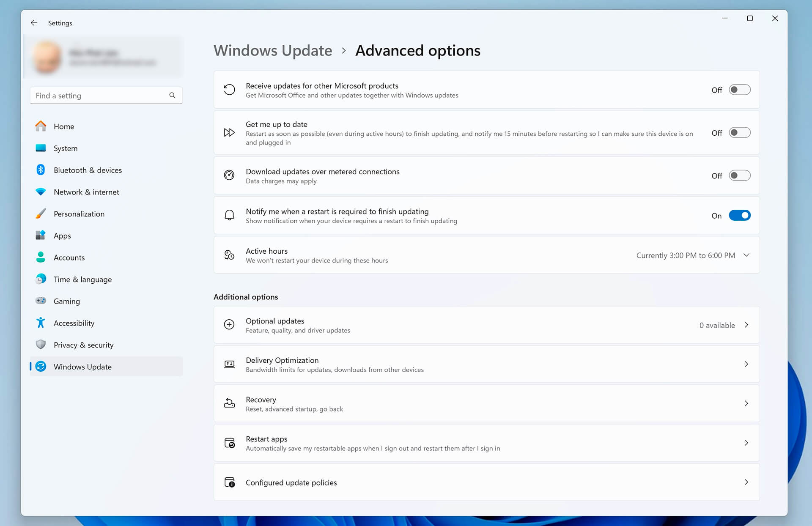Image resolution: width=812 pixels, height=526 pixels.
Task: Click the Home house icon
Action: (41, 126)
